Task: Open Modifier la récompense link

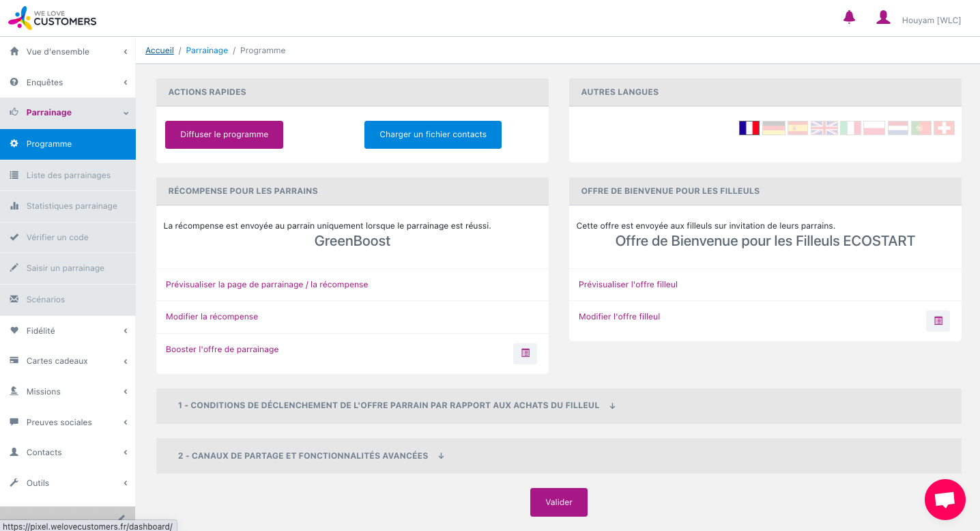Action: pyautogui.click(x=212, y=317)
